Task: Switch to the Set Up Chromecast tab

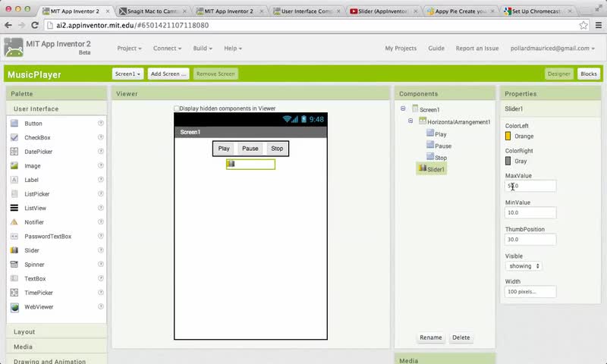Action: [x=537, y=11]
